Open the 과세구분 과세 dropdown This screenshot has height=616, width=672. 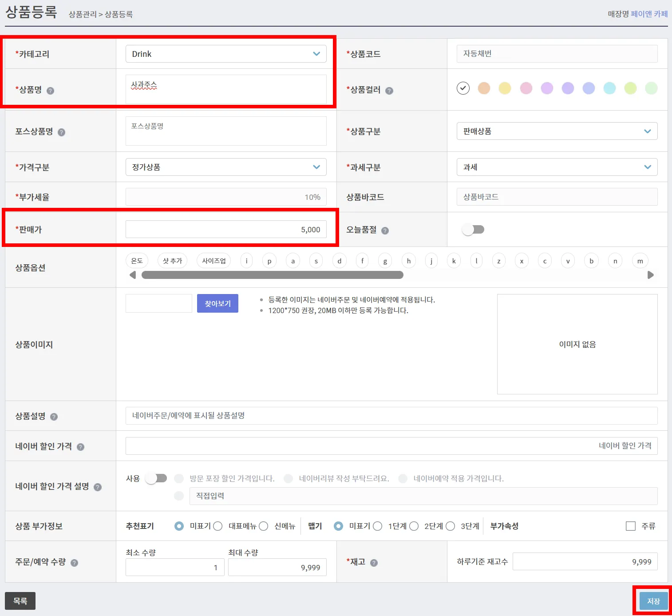tap(557, 167)
